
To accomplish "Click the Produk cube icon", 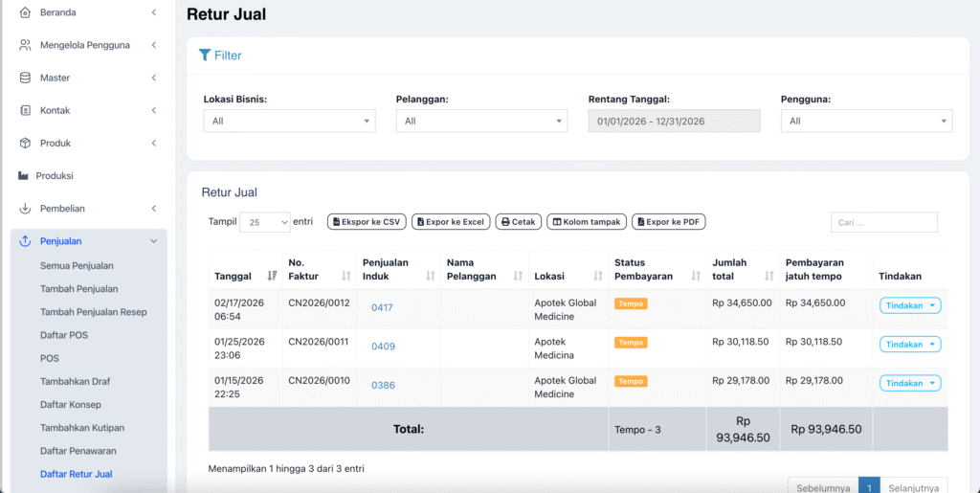I will click(x=25, y=143).
